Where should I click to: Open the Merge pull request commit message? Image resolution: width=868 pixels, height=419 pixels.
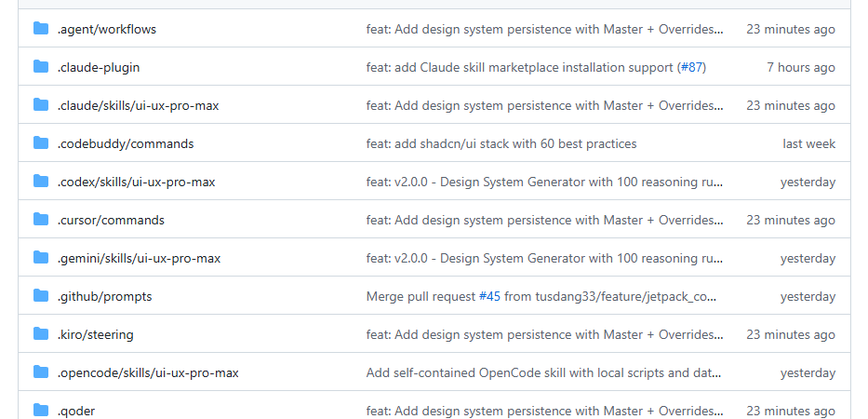pyautogui.click(x=421, y=296)
